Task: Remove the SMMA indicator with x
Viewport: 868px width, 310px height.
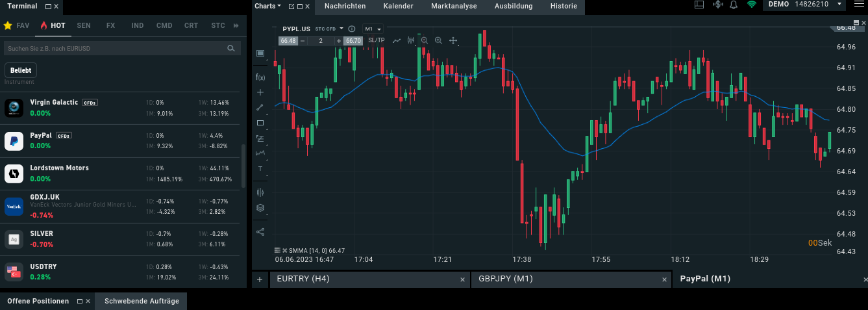Action: [x=284, y=250]
